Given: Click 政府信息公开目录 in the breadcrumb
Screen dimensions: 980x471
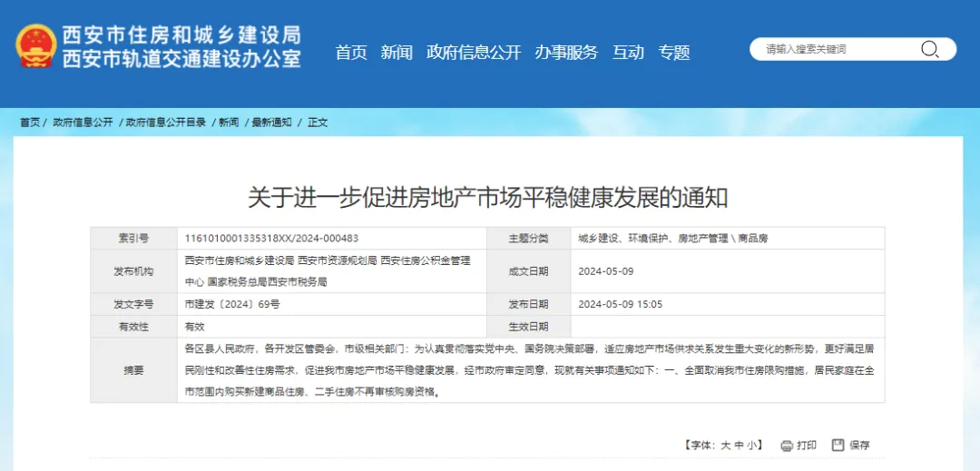Looking at the screenshot, I should click(166, 122).
